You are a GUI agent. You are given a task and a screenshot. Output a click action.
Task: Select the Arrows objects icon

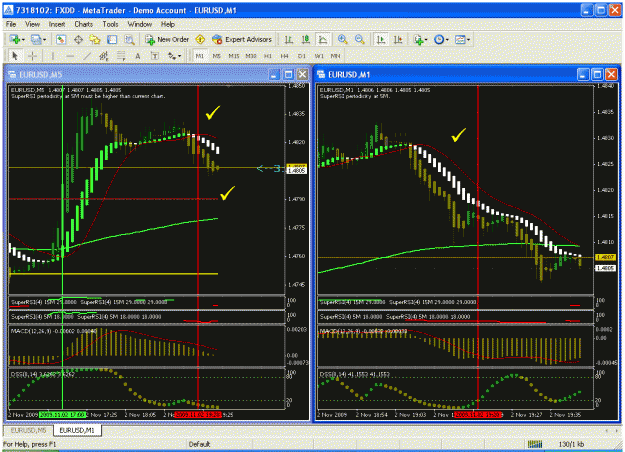tap(172, 56)
